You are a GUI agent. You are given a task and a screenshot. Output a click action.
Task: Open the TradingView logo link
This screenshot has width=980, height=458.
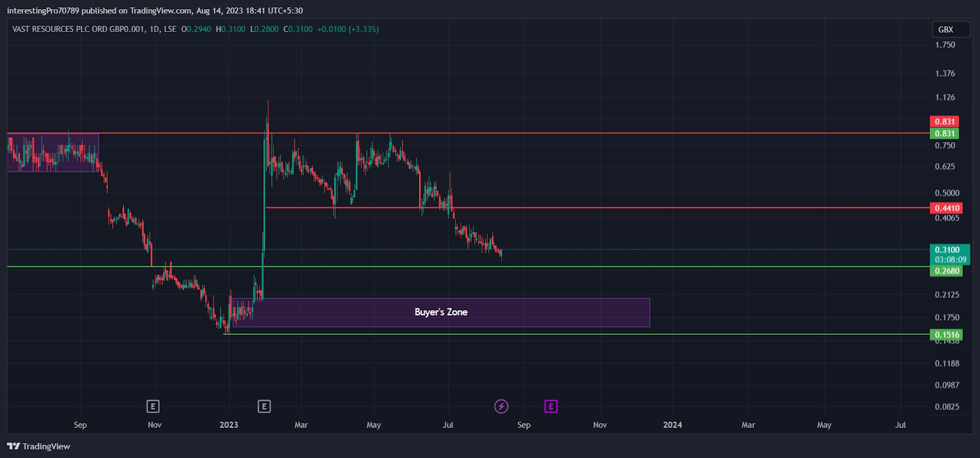[x=39, y=446]
